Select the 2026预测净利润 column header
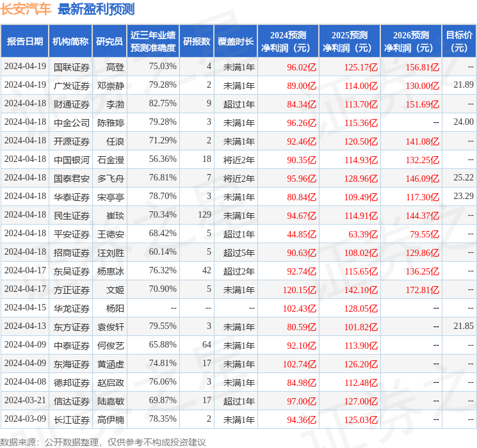477x448 pixels. point(411,42)
